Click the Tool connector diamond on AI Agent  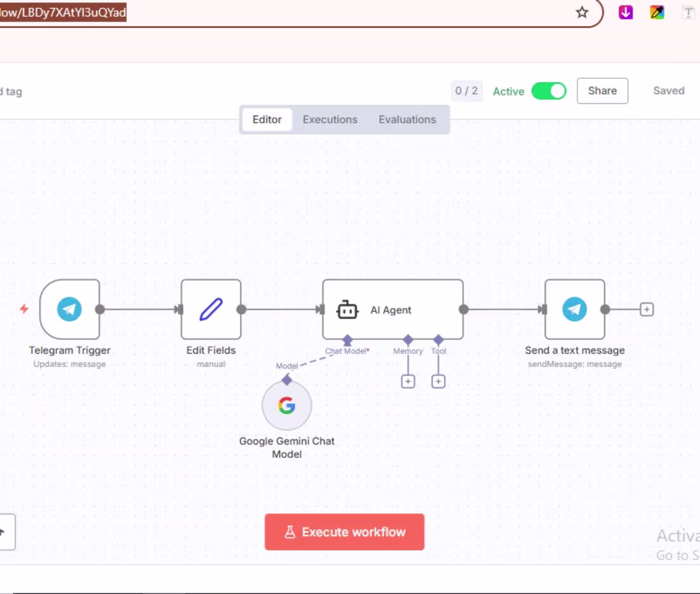[438, 340]
